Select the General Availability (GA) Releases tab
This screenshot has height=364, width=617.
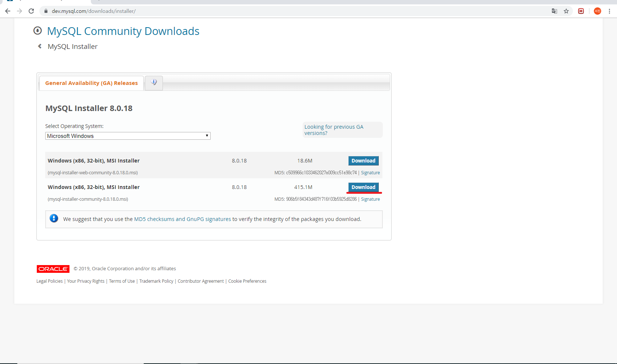point(92,83)
